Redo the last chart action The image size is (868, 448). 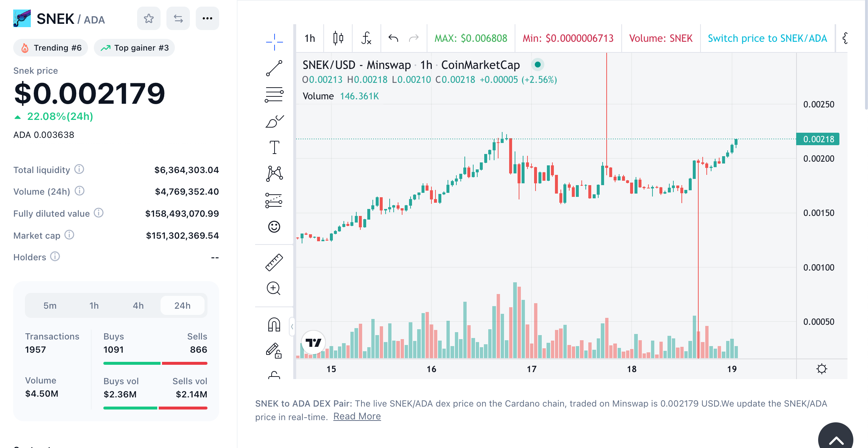(x=414, y=38)
